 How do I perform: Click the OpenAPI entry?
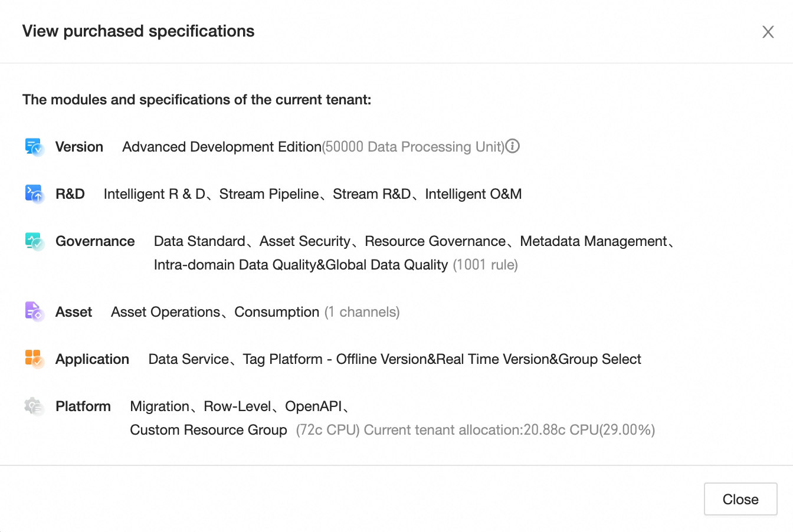click(x=313, y=406)
